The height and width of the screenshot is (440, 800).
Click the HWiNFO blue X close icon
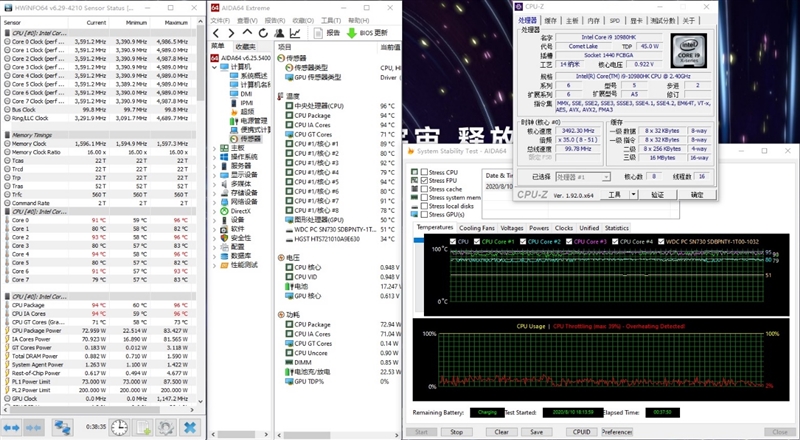click(x=191, y=427)
